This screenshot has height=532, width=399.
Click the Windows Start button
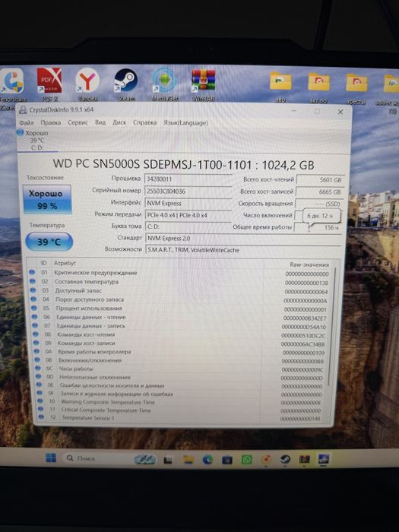(51, 458)
